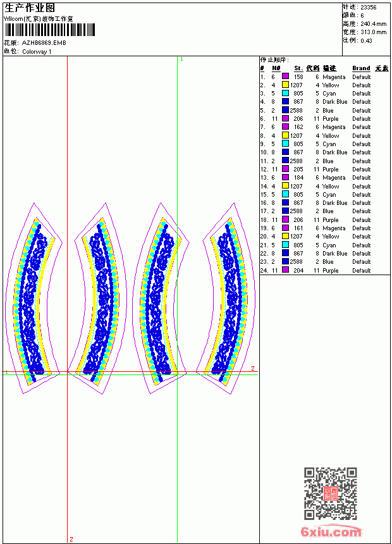Click the red marker 2 at bottom of red line
The height and width of the screenshot is (544, 392).
(x=71, y=539)
